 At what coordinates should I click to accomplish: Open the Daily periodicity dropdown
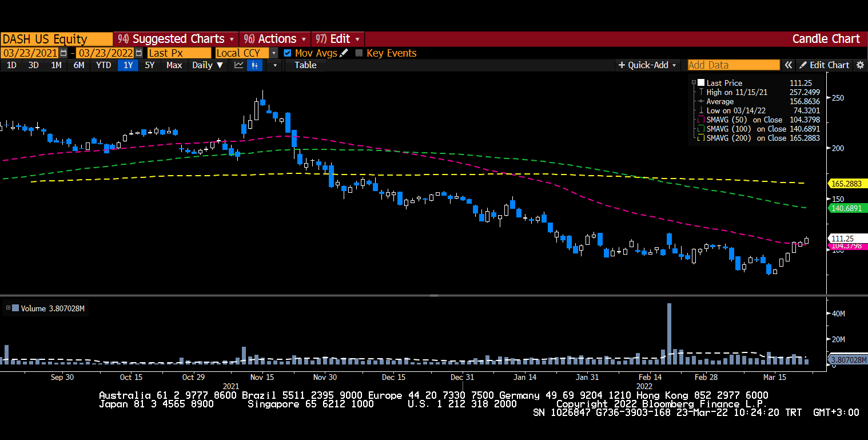pos(208,65)
